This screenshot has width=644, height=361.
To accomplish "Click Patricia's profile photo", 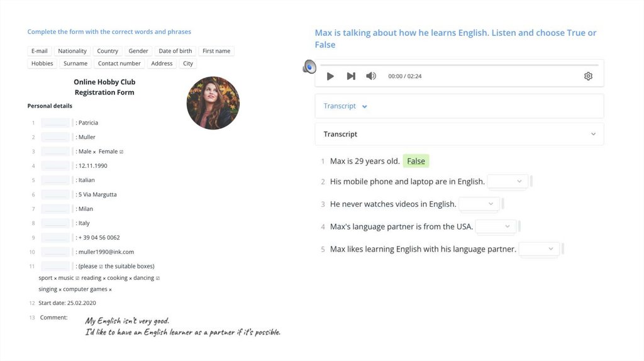I will click(213, 103).
